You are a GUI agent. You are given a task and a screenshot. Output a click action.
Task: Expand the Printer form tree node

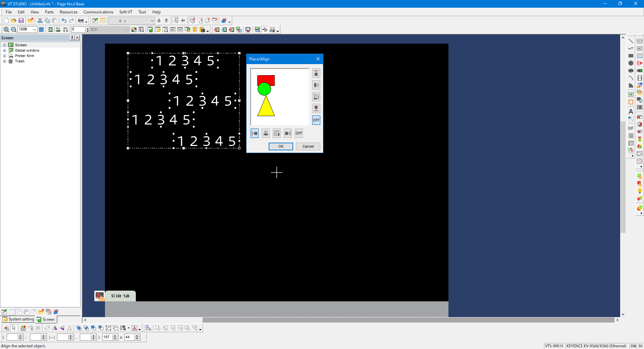tap(5, 56)
